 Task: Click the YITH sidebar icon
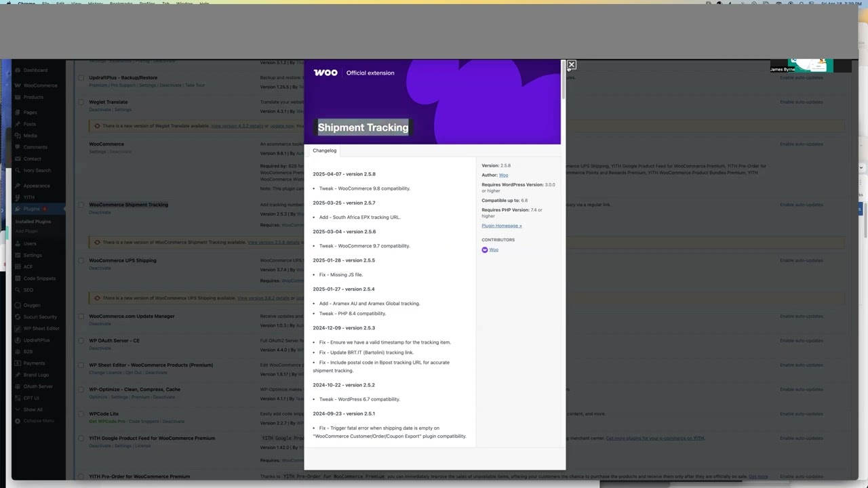click(x=17, y=197)
